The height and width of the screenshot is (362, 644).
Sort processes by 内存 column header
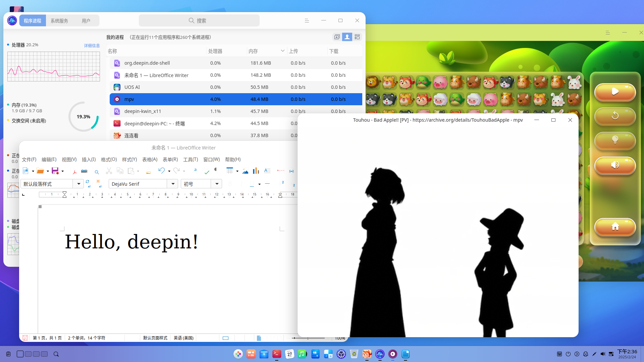coord(267,51)
